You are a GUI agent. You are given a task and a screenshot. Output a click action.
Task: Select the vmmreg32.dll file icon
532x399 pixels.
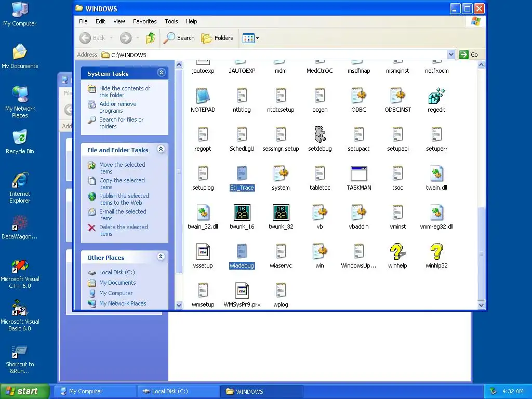tap(436, 212)
